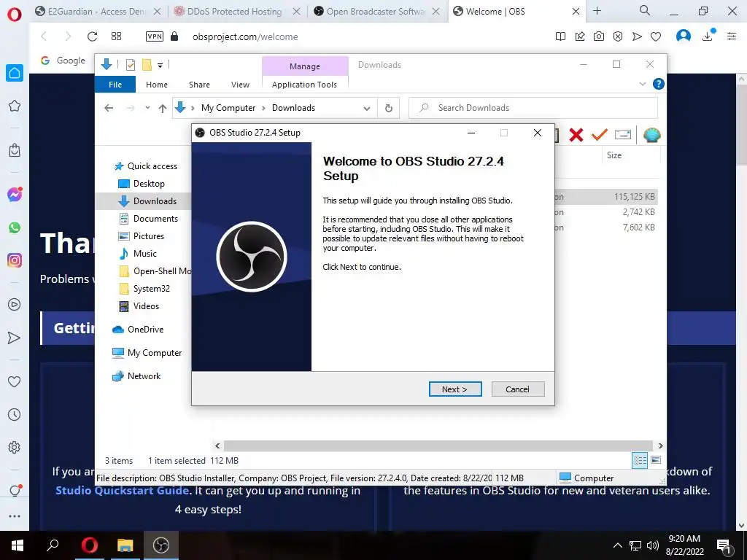Image resolution: width=747 pixels, height=560 pixels.
Task: Click the Search Downloads field
Action: (533, 108)
